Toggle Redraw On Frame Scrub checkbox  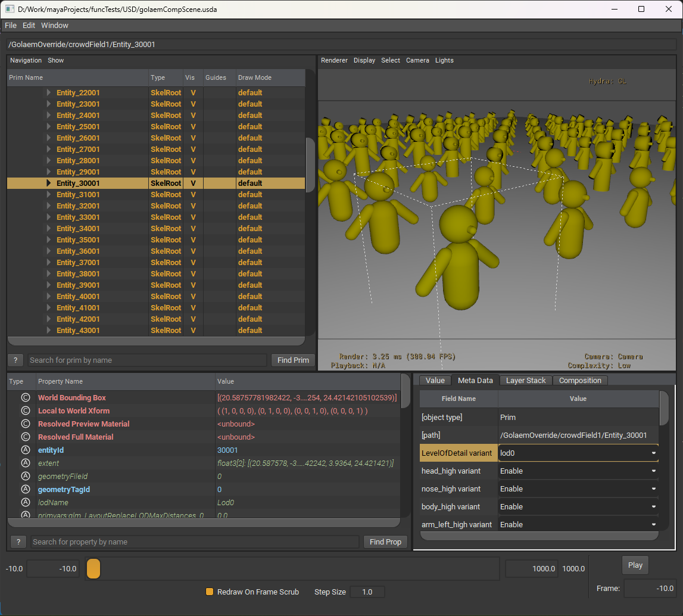point(210,592)
